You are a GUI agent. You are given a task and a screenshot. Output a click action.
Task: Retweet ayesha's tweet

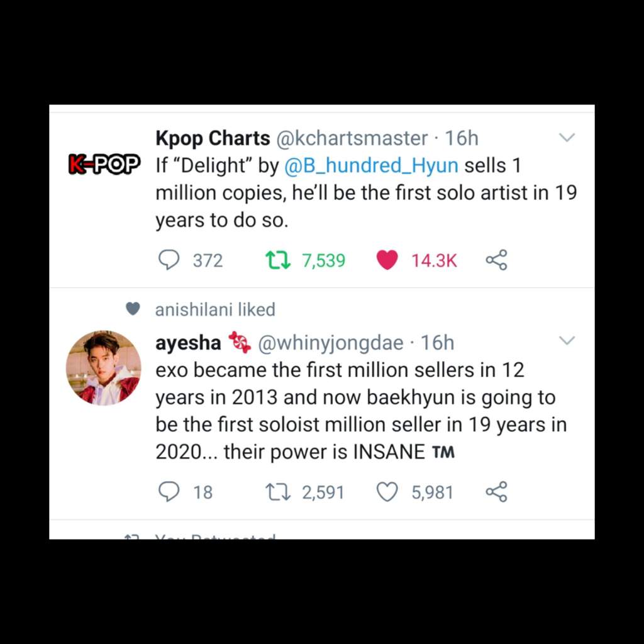tap(277, 491)
